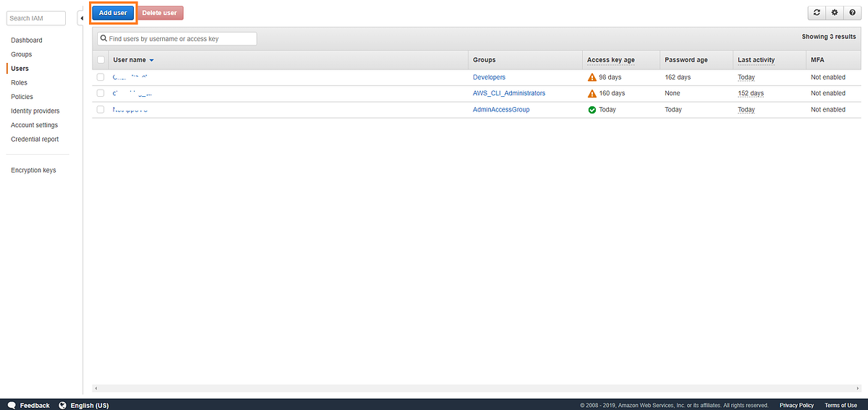The width and height of the screenshot is (868, 410).
Task: Open the settings gear icon
Action: click(835, 13)
